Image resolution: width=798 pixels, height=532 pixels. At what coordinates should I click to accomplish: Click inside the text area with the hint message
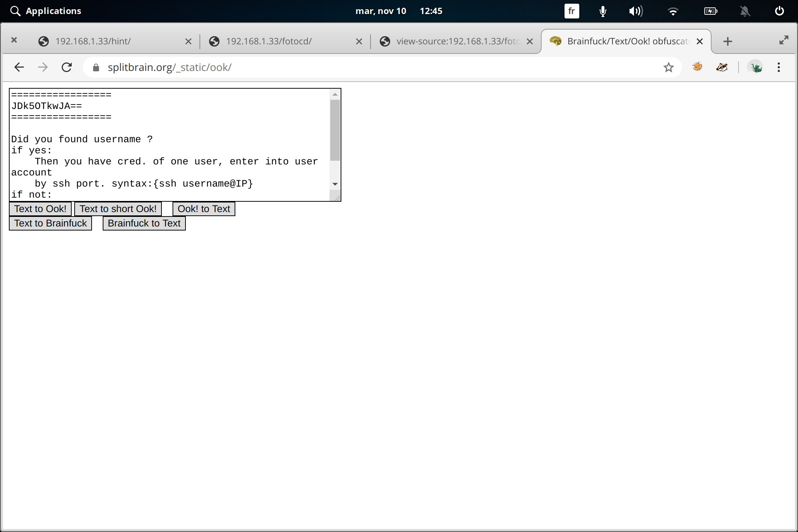(166, 148)
